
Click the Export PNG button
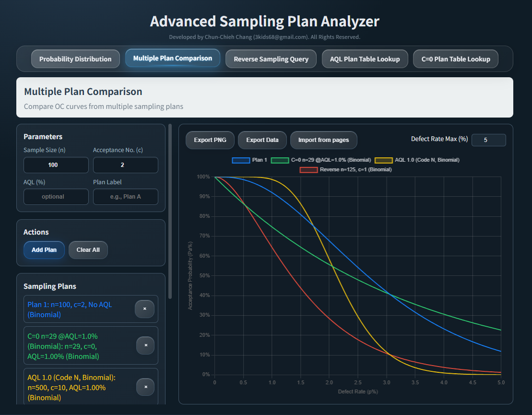210,140
